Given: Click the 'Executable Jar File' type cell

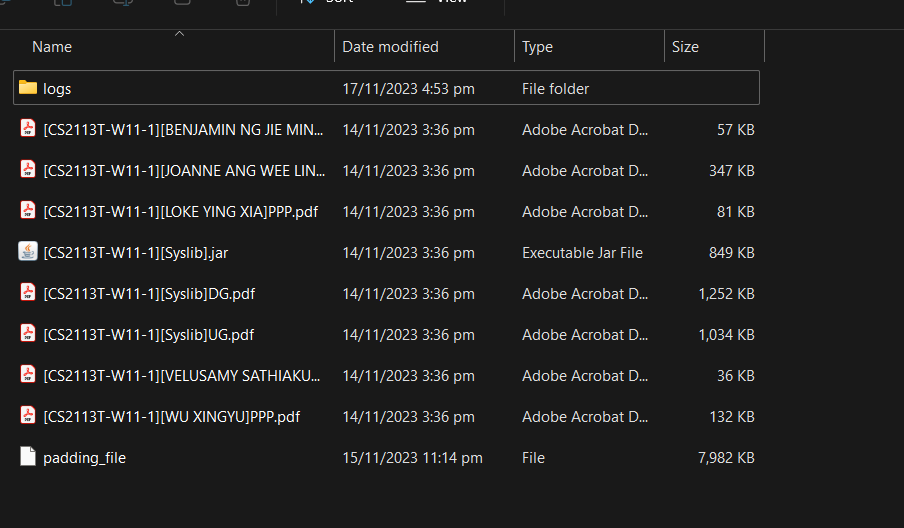Looking at the screenshot, I should 582,252.
